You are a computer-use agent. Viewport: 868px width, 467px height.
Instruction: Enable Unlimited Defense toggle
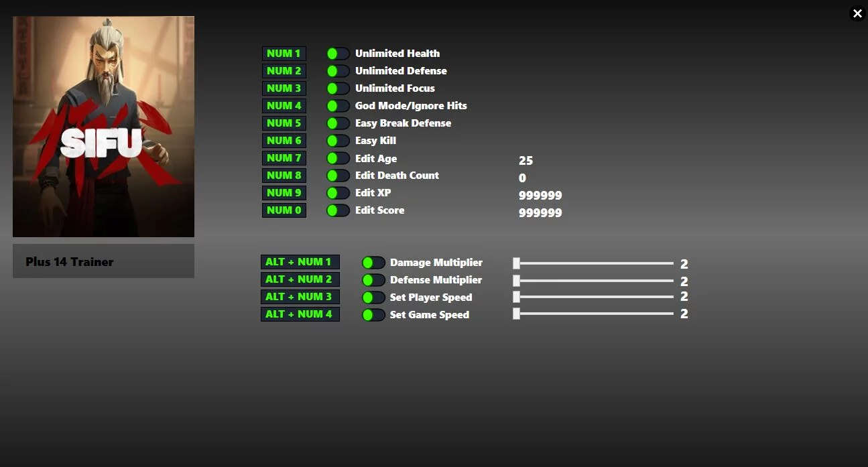tap(338, 71)
